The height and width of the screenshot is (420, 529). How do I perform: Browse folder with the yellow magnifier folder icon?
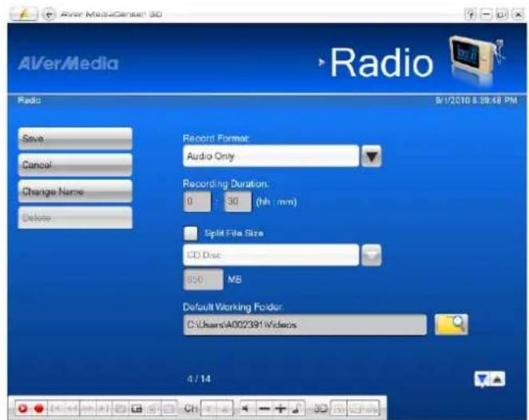click(451, 324)
